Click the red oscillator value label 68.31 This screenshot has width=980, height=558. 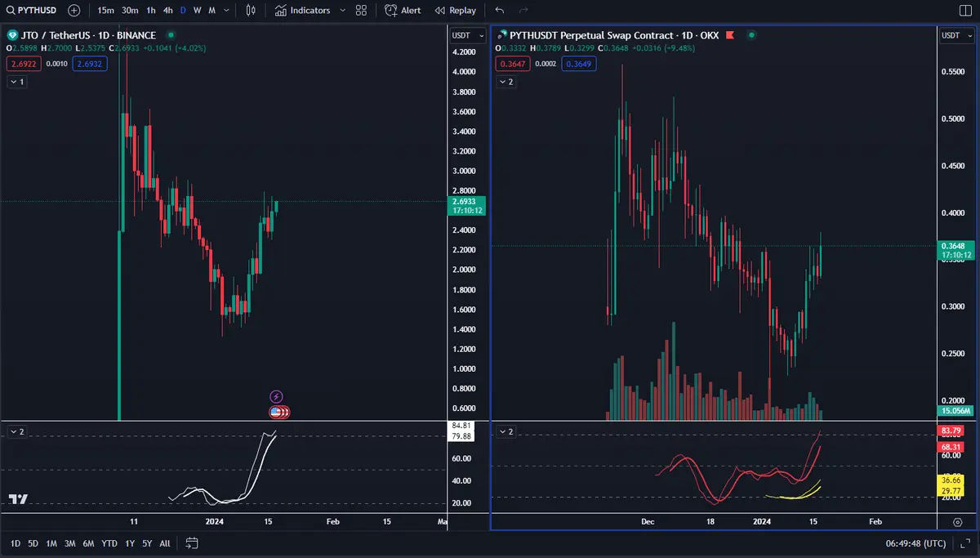click(x=951, y=447)
